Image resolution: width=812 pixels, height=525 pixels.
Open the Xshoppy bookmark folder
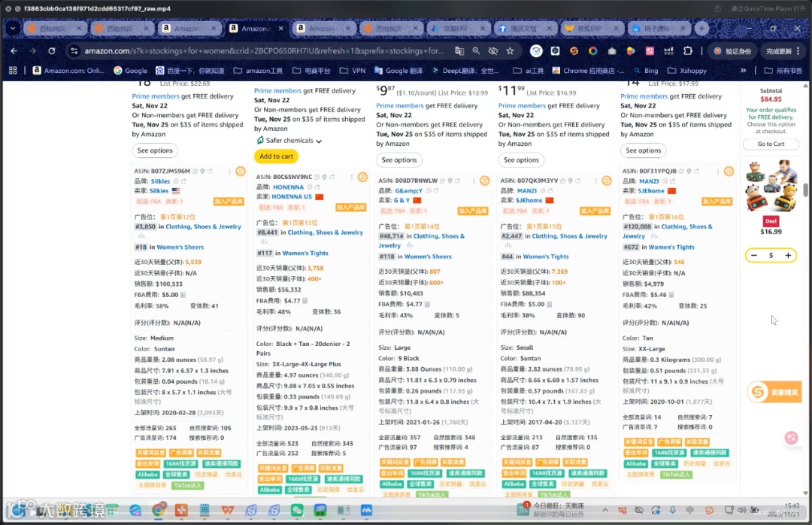pos(687,71)
